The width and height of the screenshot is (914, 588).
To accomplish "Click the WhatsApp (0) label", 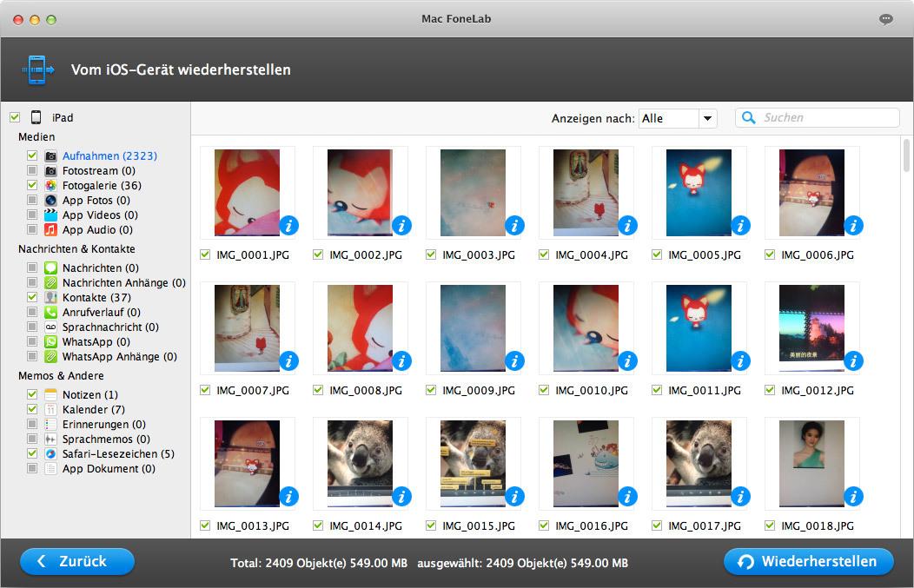I will [96, 342].
